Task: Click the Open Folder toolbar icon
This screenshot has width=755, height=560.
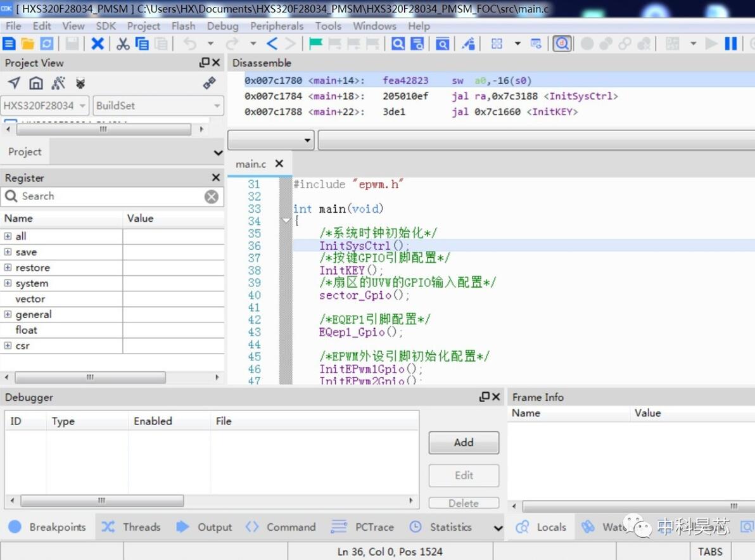Action: 27,44
